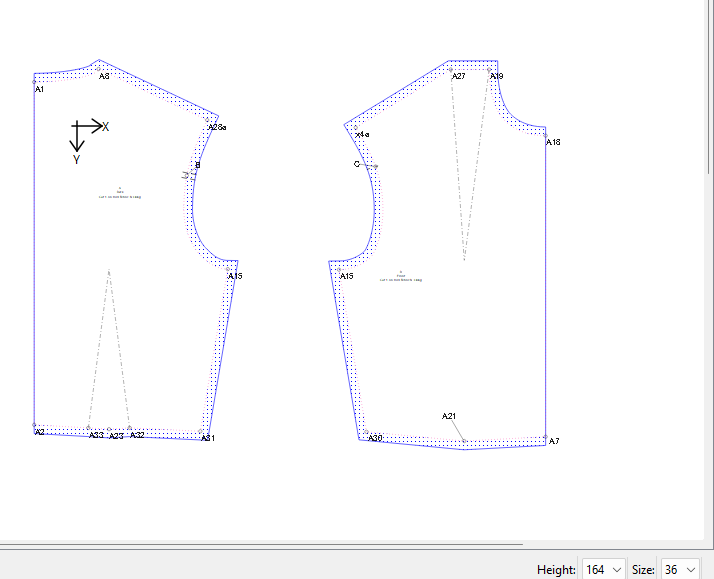Viewport: 714px width, 579px height.
Task: Click point A32 on the left hem
Action: point(130,429)
